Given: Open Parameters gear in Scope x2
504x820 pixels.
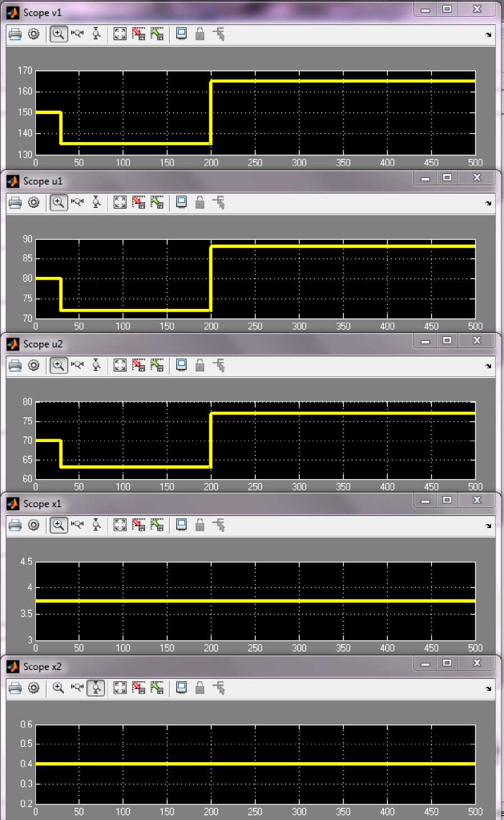Looking at the screenshot, I should tap(34, 688).
